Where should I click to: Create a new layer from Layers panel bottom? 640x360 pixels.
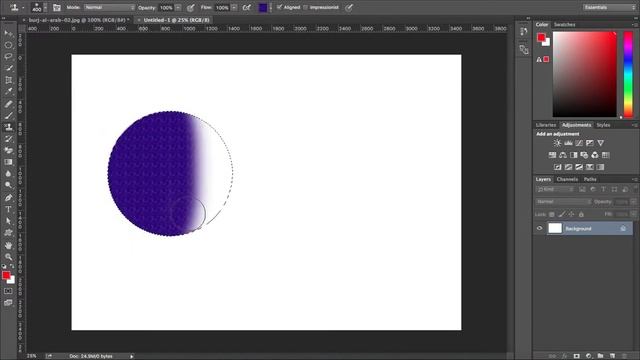(612, 356)
